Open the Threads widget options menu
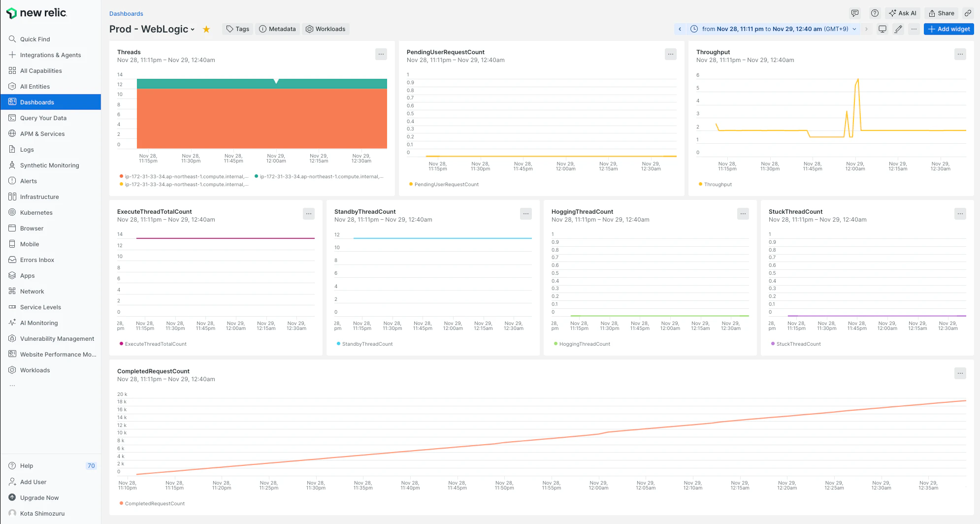 (x=381, y=54)
